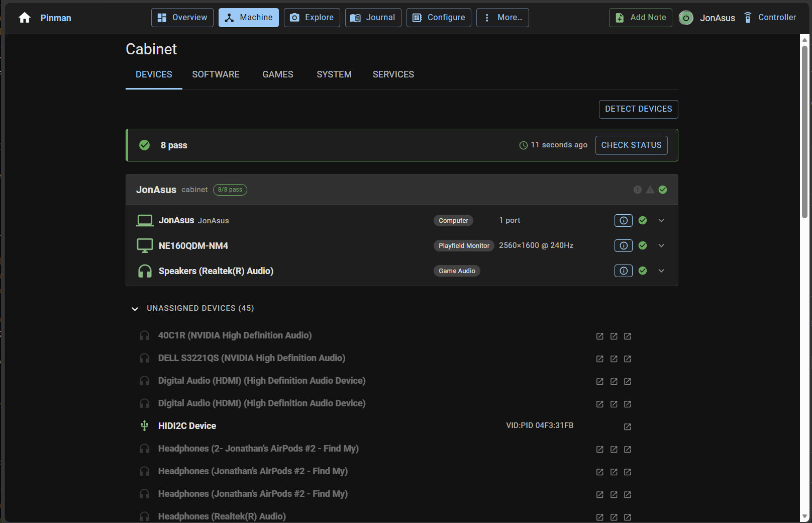The height and width of the screenshot is (523, 812).
Task: Click pass status check on NE160QDM-NM4 row
Action: pos(643,245)
